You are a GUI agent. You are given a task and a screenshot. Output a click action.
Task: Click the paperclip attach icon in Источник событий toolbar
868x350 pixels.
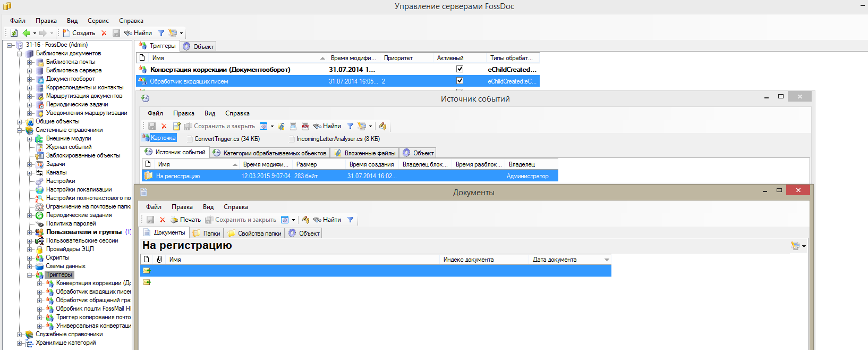[x=281, y=126]
